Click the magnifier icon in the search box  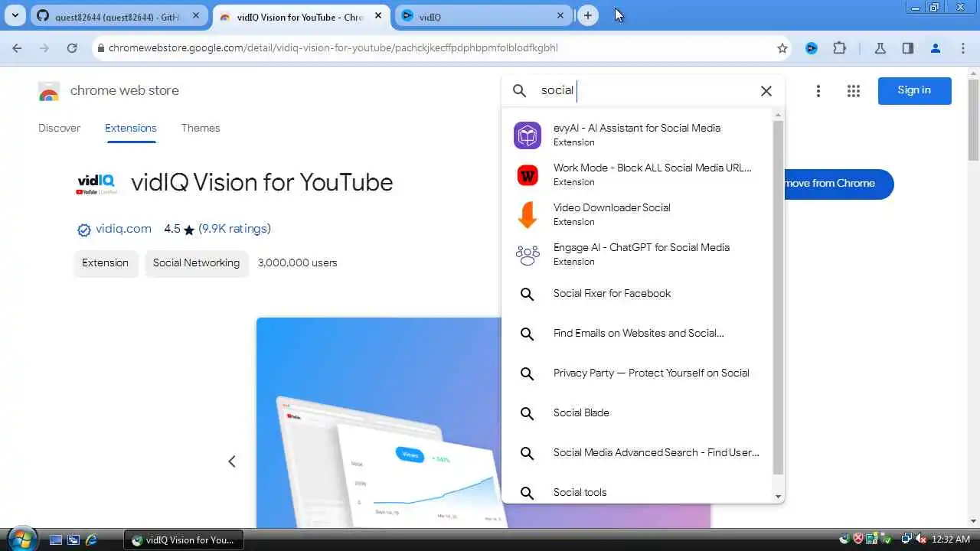tap(520, 91)
